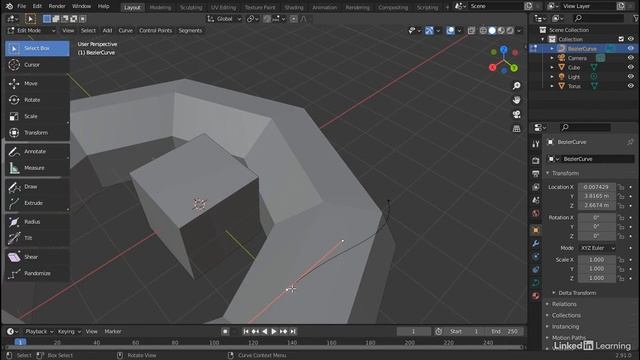Click the zoom view magnifier icon
Screen dimensions: 640x360
pyautogui.click(x=516, y=86)
